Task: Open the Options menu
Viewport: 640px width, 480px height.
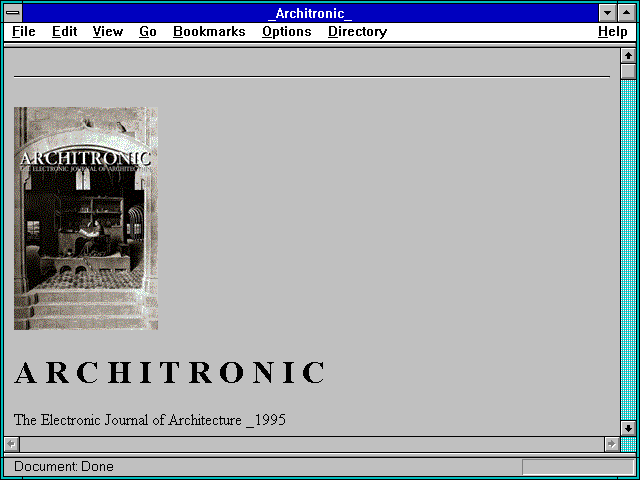Action: 287,32
